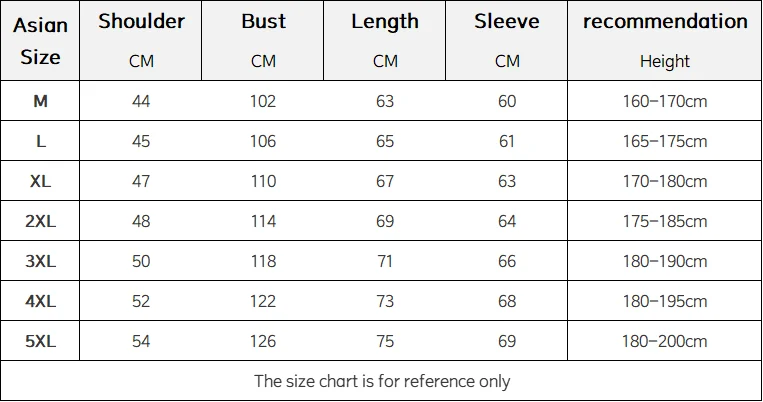Select sleeve value 68 in 4XL row
This screenshot has height=402, width=763.
[x=507, y=301]
